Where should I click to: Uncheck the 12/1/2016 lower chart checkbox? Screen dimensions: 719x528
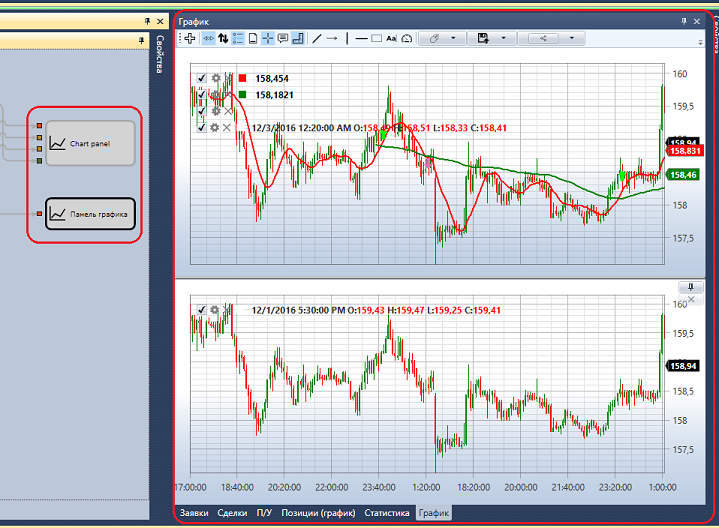(x=201, y=310)
